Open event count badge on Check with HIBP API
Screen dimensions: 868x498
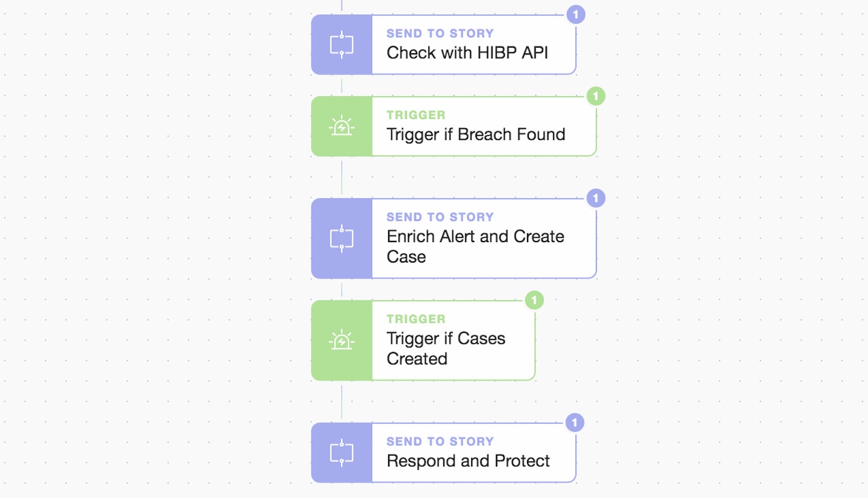(x=576, y=14)
